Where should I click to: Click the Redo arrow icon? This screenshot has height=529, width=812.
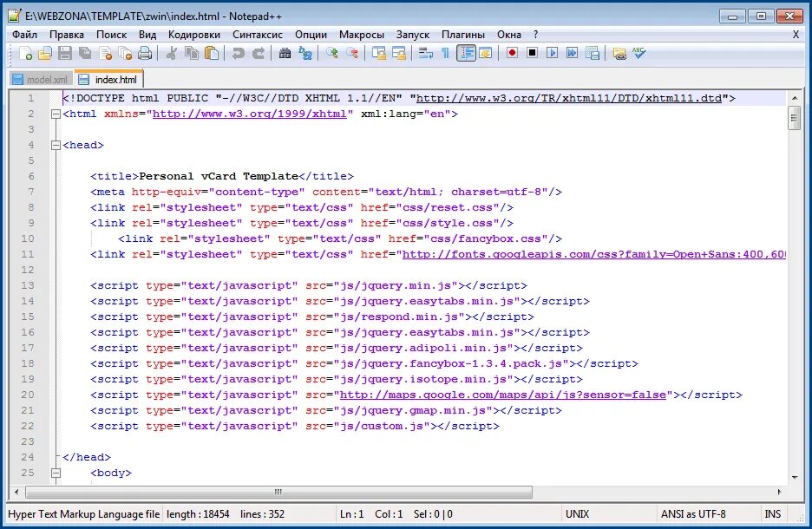click(x=258, y=53)
